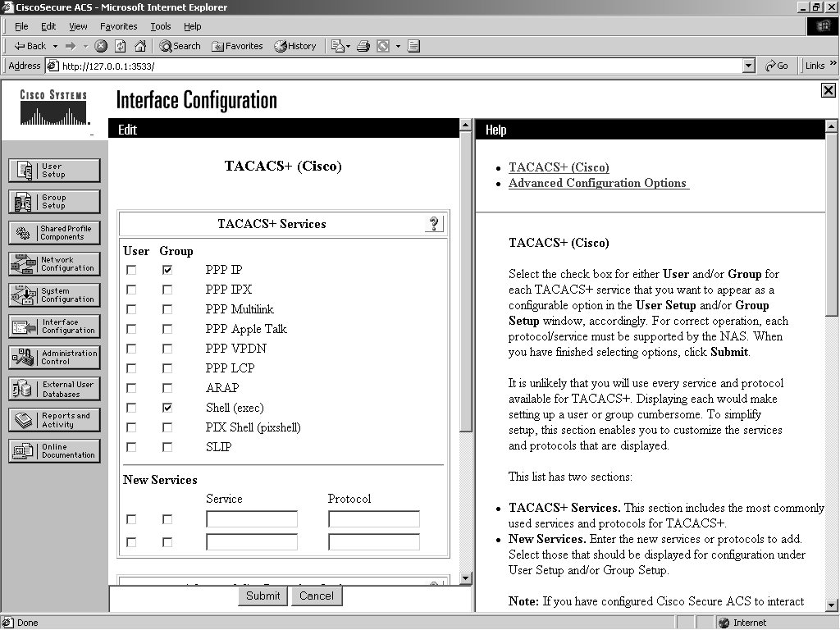Uncheck the Group checkbox for PPP IP
Viewport: 840px width, 630px height.
(167, 270)
